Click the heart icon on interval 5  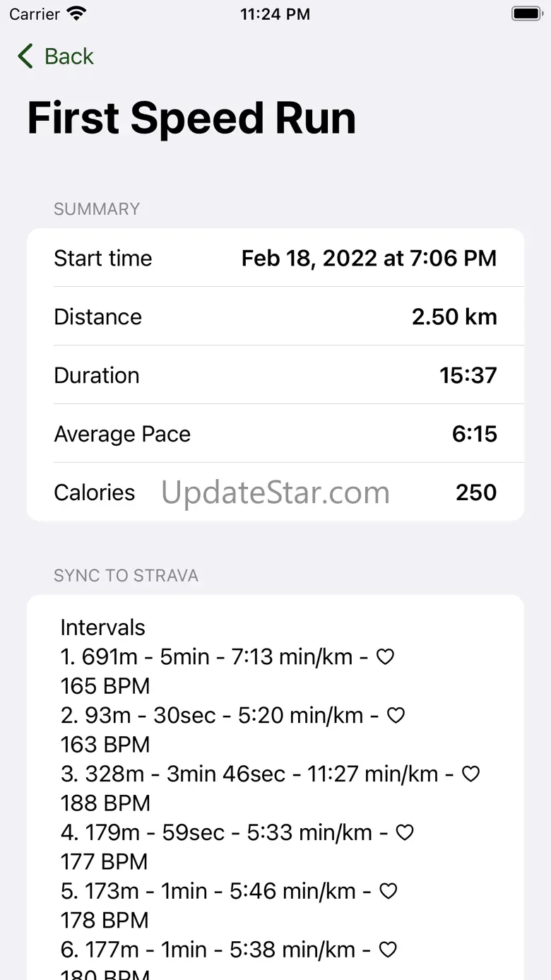pyautogui.click(x=389, y=891)
